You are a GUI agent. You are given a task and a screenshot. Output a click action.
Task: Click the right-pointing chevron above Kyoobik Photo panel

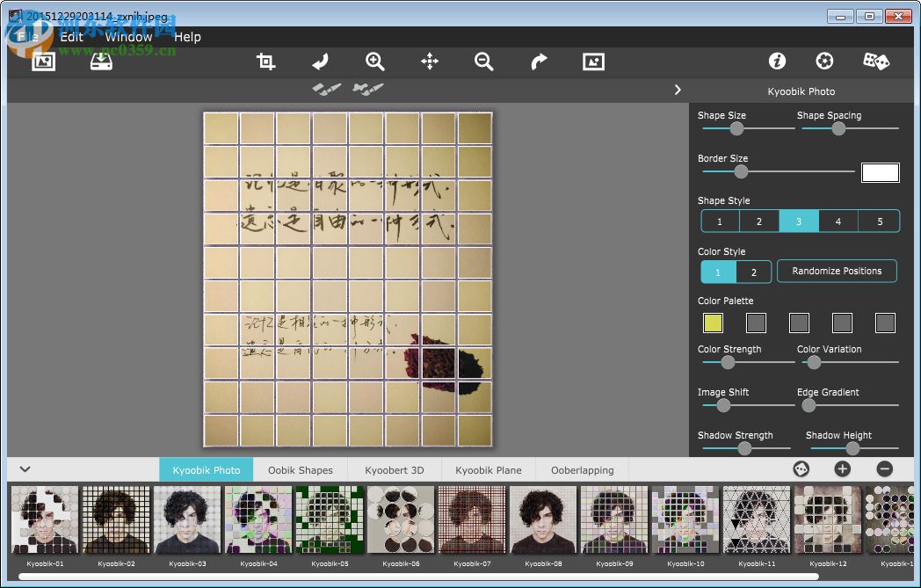coord(677,90)
